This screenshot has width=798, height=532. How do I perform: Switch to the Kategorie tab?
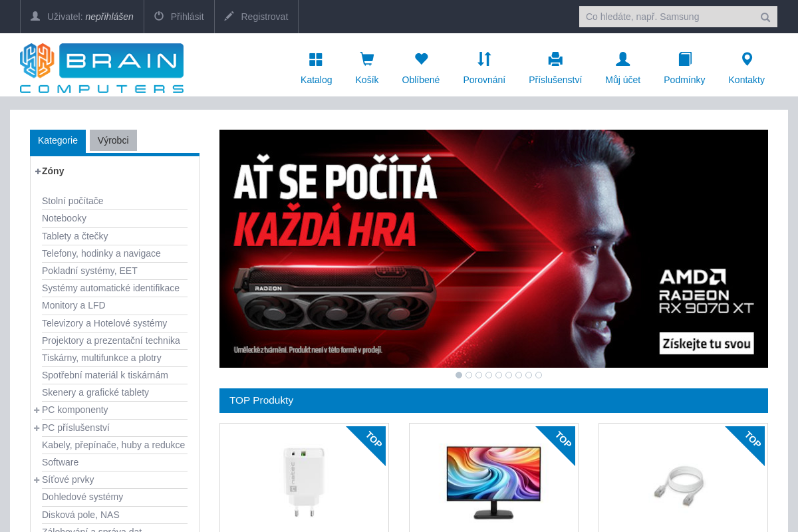point(58,140)
